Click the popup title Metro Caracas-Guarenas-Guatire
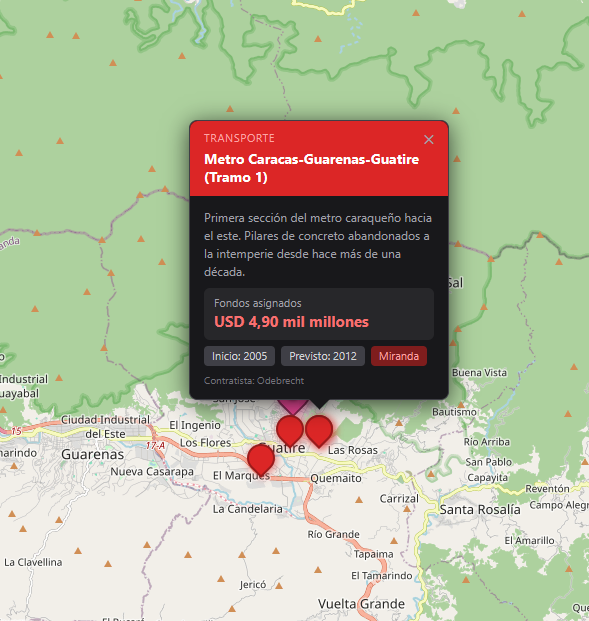This screenshot has width=589, height=621. (x=311, y=168)
